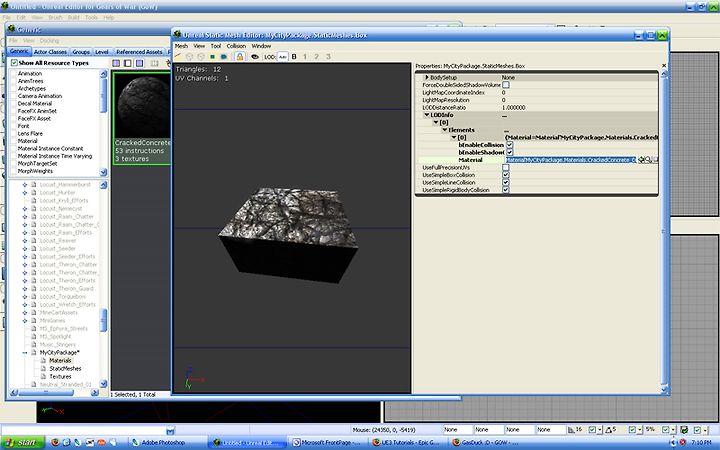Click scroll-down arrow of resource types list
The width and height of the screenshot is (720, 450).
pyautogui.click(x=103, y=172)
